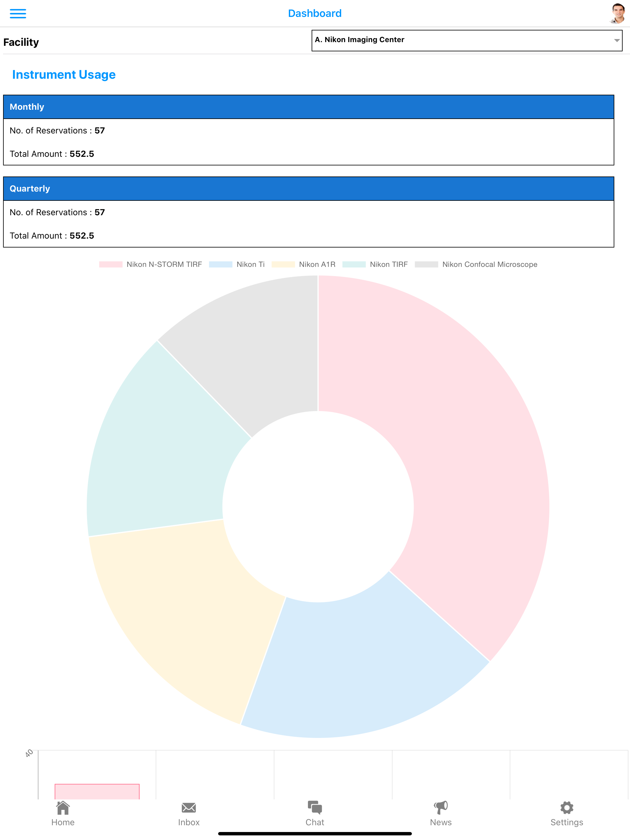This screenshot has width=630, height=840.
Task: Click the Quarterly section header
Action: tap(309, 188)
